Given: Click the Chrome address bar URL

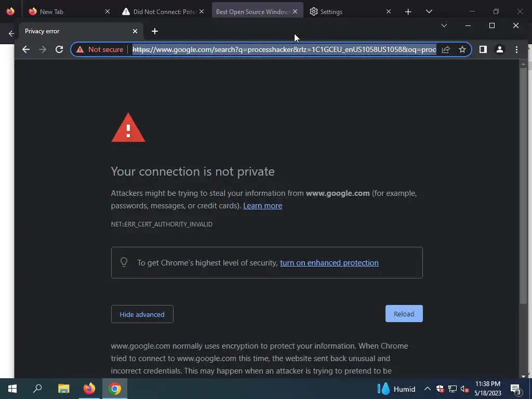Looking at the screenshot, I should coord(284,49).
